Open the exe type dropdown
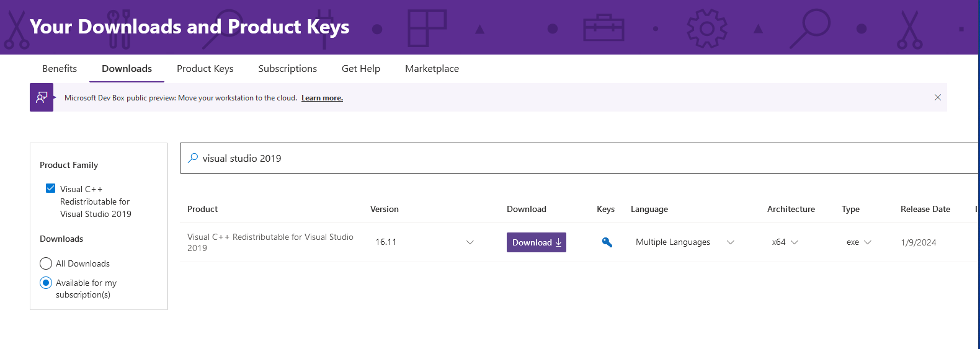This screenshot has height=349, width=980. pyautogui.click(x=858, y=242)
